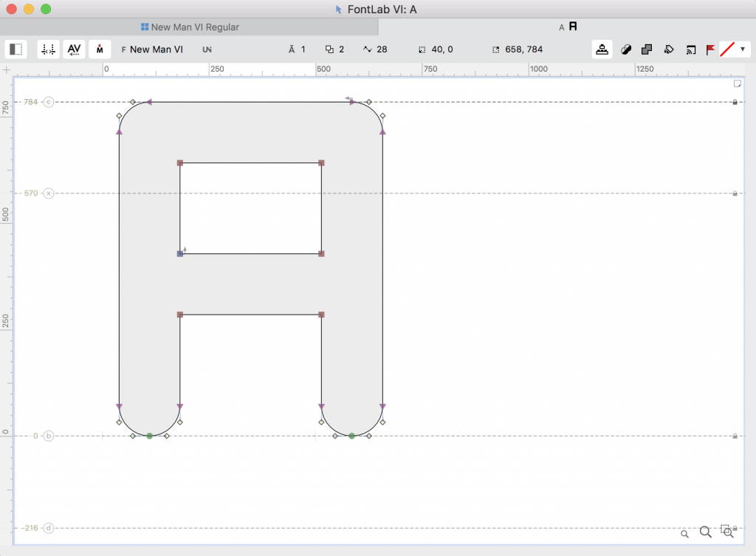This screenshot has height=556, width=756.
Task: Click the New Man VI font name
Action: [x=156, y=49]
